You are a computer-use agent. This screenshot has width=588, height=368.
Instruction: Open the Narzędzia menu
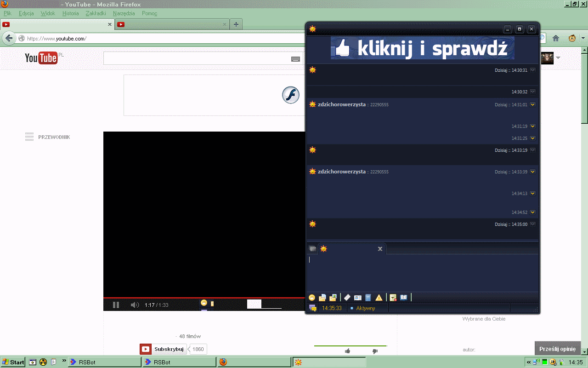point(125,13)
